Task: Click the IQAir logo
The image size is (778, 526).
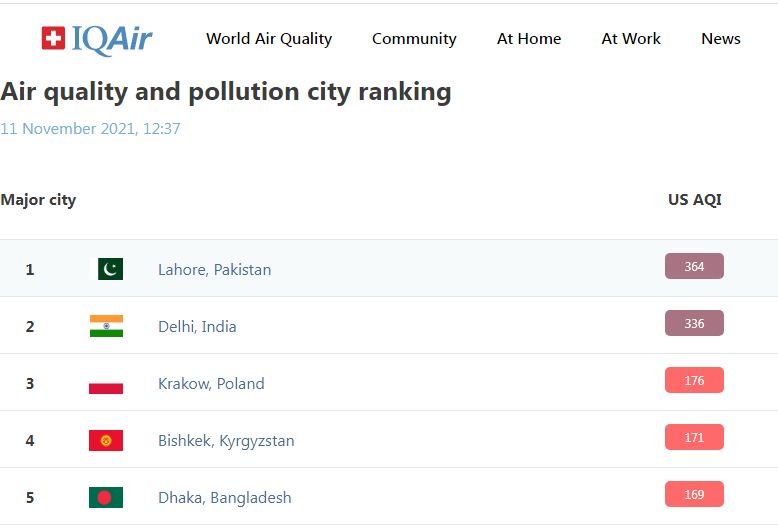Action: pos(97,39)
